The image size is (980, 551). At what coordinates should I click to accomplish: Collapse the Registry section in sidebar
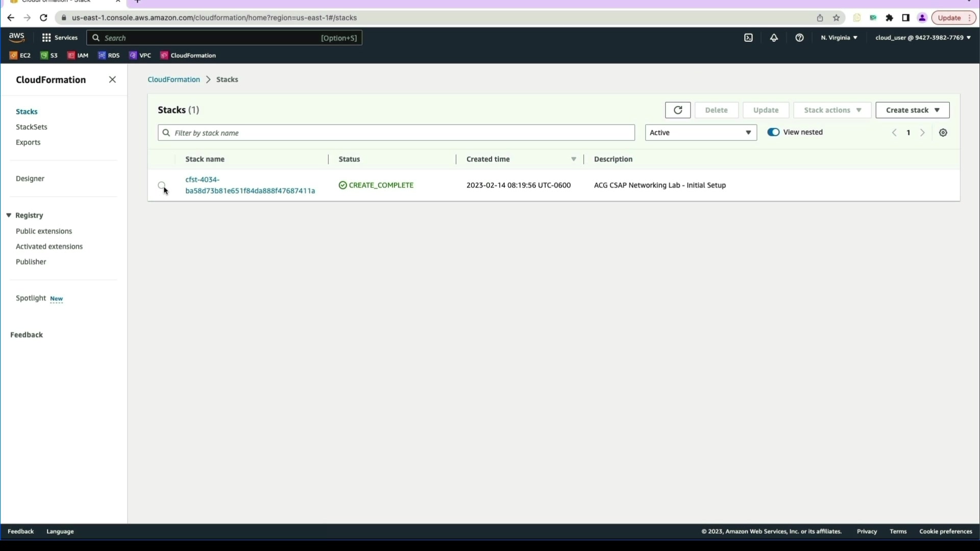[x=9, y=215]
